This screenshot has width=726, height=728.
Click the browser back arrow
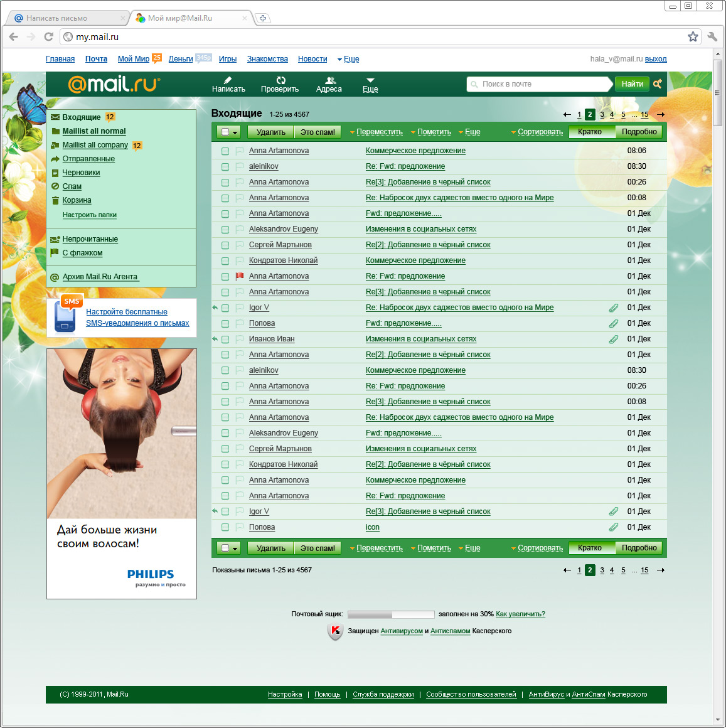[13, 36]
